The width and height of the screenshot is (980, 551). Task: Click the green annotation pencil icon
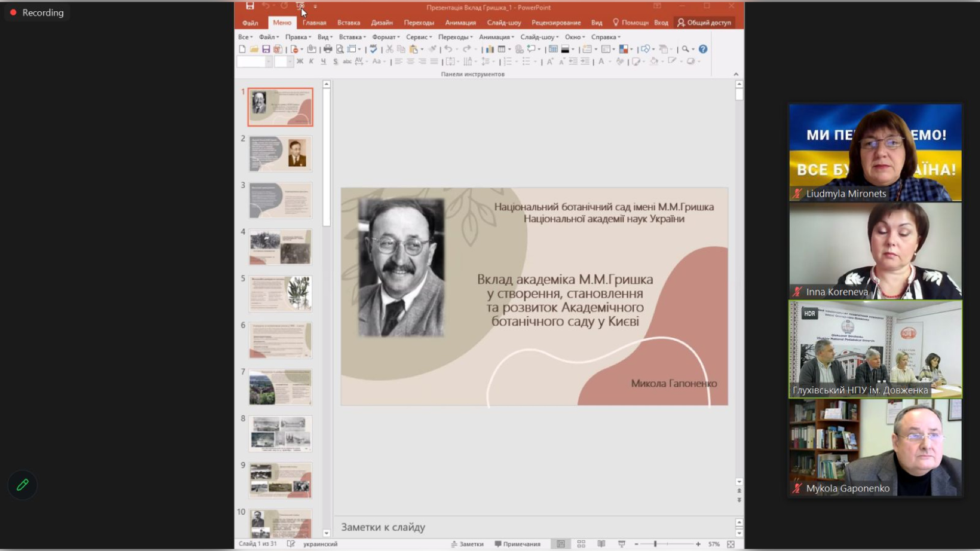22,485
